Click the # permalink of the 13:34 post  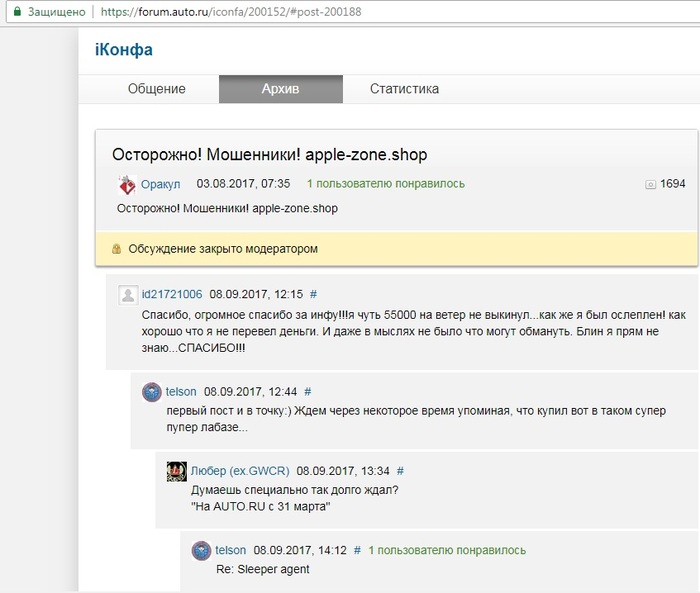click(400, 471)
